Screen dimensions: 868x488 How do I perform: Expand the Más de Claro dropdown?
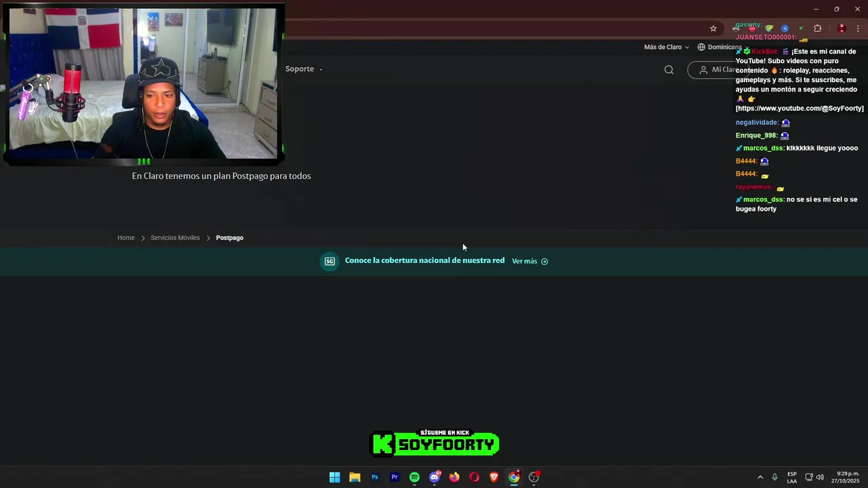pos(666,47)
